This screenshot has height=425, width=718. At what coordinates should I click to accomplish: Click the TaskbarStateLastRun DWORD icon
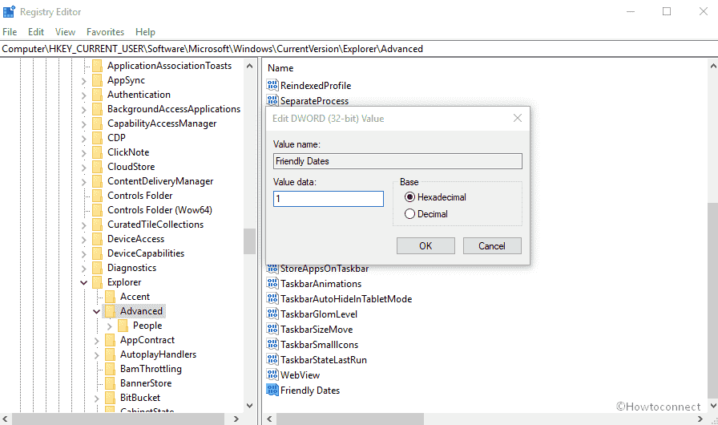point(272,360)
